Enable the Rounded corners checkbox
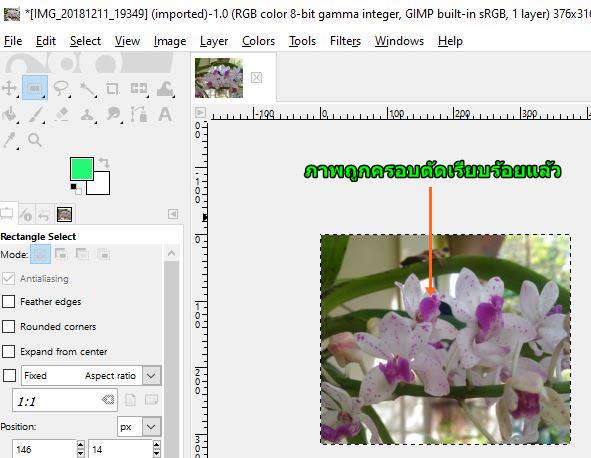Viewport: 591px width, 458px height. [x=8, y=326]
